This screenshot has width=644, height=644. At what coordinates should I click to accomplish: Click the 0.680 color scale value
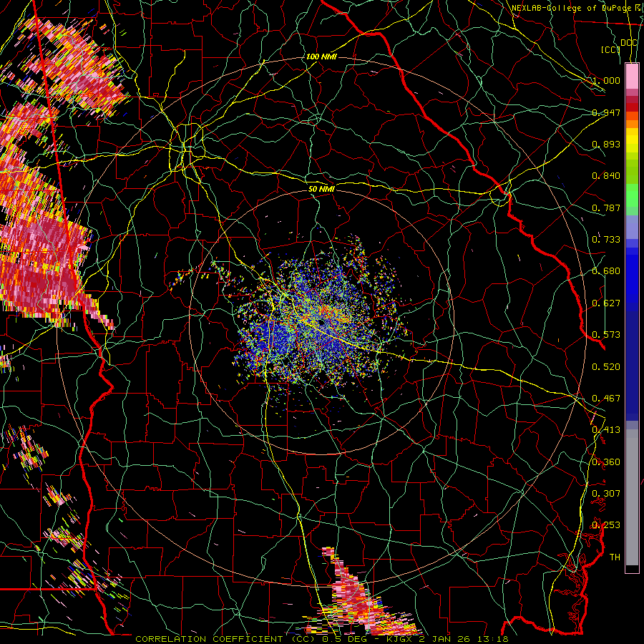tap(606, 271)
